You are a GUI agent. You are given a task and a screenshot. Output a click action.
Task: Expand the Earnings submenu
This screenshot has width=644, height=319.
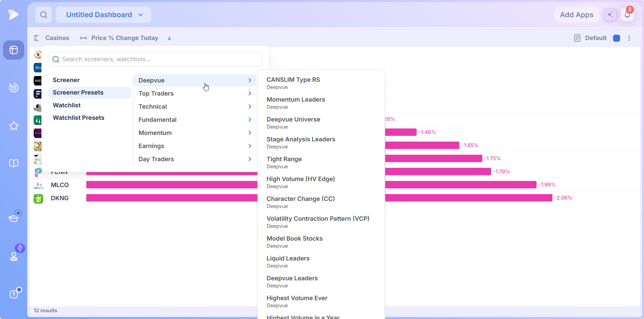pyautogui.click(x=195, y=146)
